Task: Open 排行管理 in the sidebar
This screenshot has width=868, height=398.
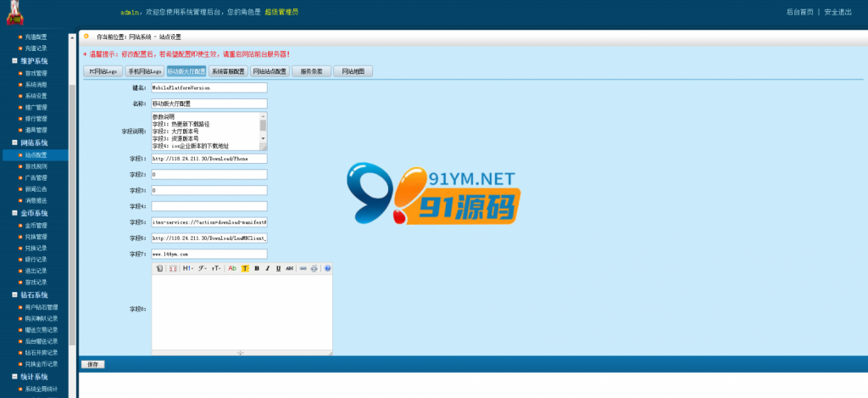Action: click(x=36, y=119)
